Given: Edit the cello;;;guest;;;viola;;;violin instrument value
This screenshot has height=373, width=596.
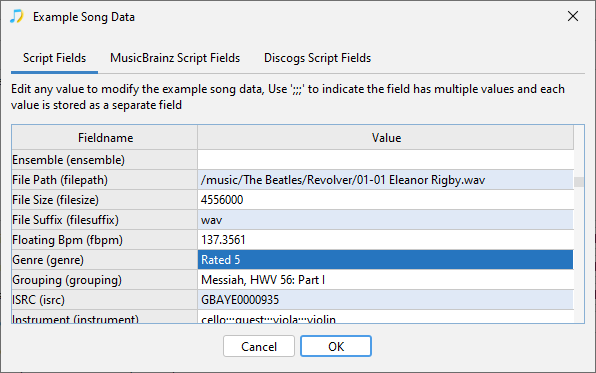Looking at the screenshot, I should pos(386,317).
